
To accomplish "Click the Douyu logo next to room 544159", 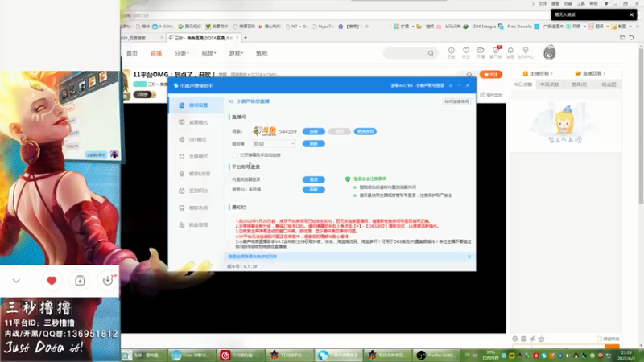I will [x=264, y=131].
